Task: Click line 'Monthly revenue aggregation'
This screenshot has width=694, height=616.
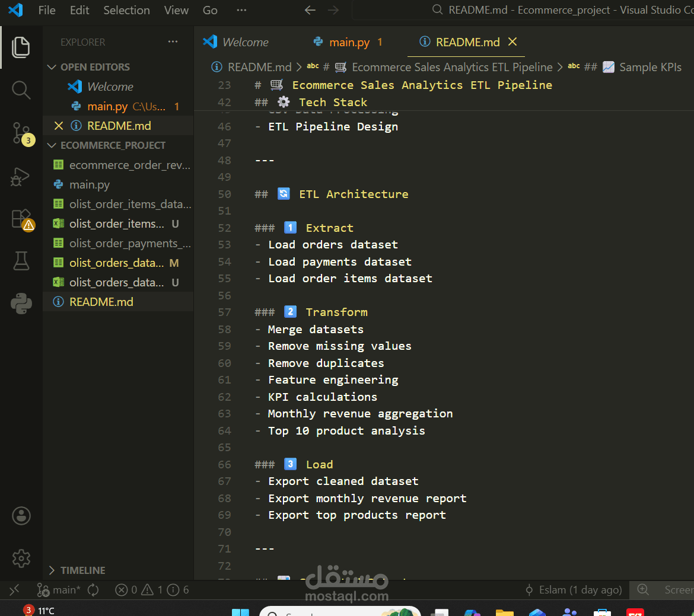Action: (354, 414)
